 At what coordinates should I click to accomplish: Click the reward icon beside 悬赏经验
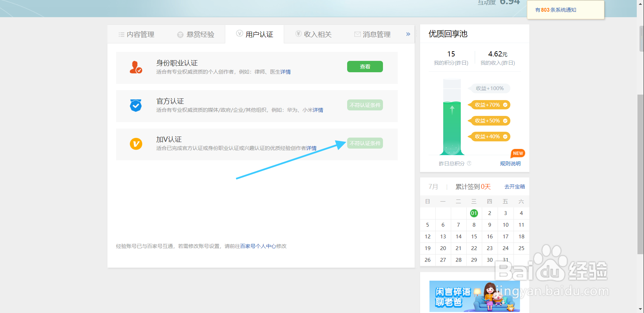point(180,34)
